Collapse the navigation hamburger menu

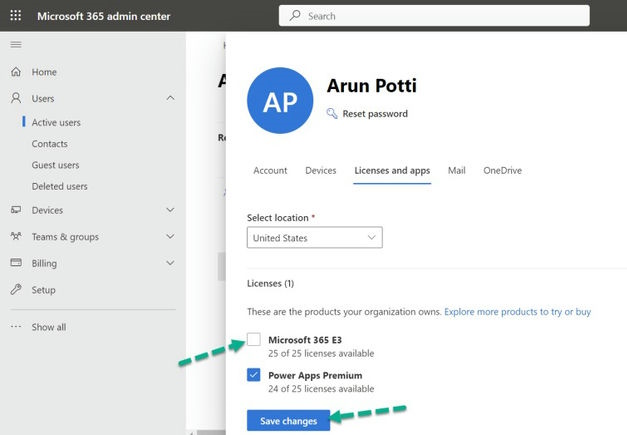(15, 45)
